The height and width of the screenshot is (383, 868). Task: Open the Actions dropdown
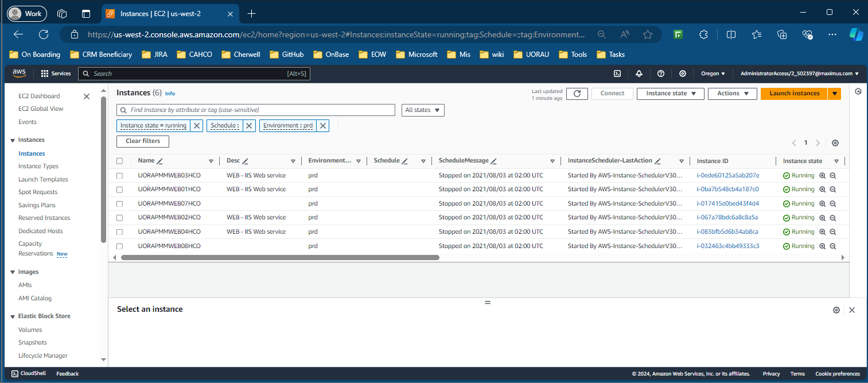(733, 94)
